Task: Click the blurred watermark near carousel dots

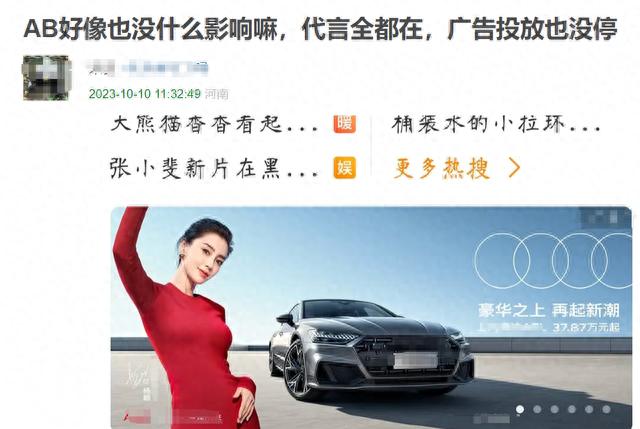Action: click(x=492, y=419)
